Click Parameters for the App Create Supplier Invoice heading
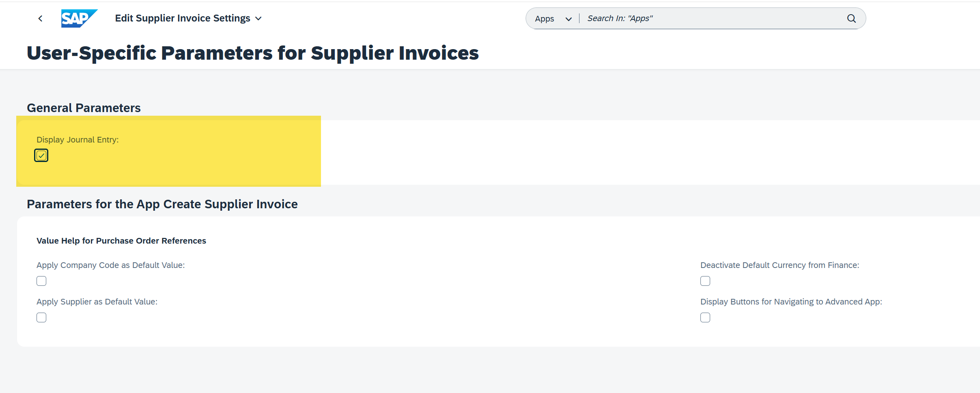 click(162, 204)
